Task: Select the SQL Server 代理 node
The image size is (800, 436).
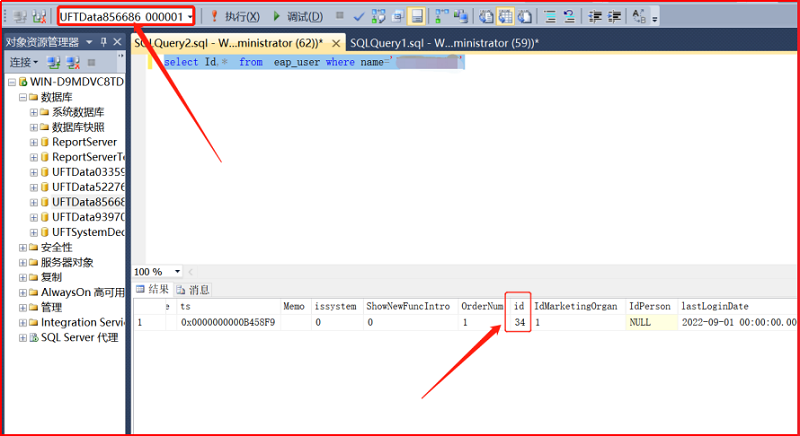Action: click(x=79, y=338)
